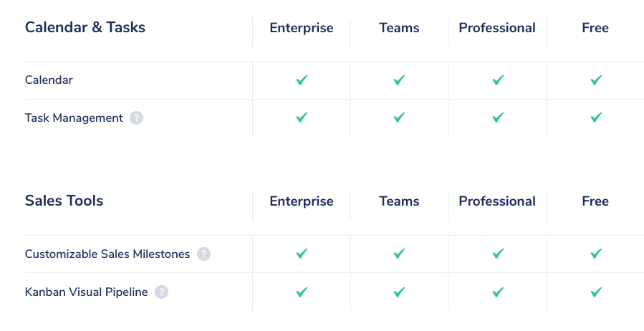
Task: Click Task Management checkmark in Free column
Action: point(596,117)
